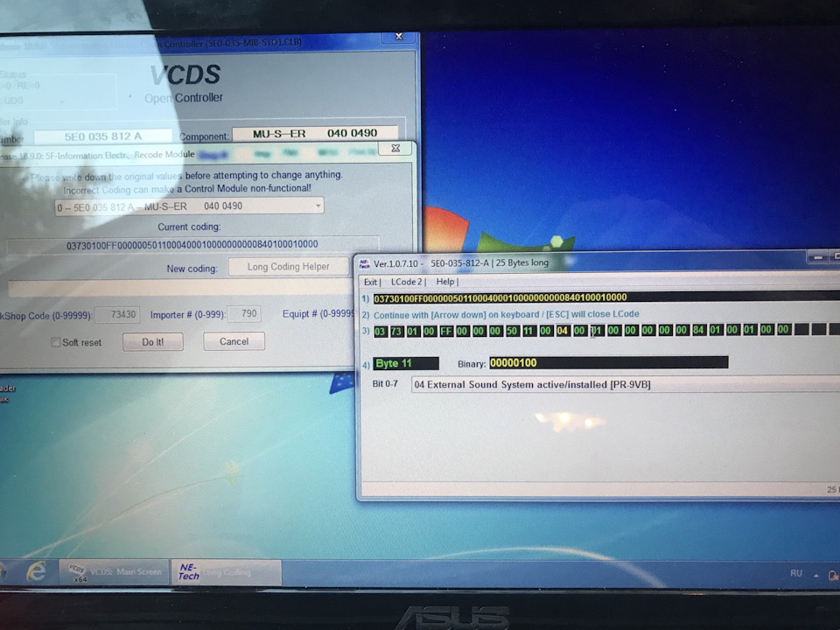Select the byte cell 84
840x630 pixels.
click(698, 330)
